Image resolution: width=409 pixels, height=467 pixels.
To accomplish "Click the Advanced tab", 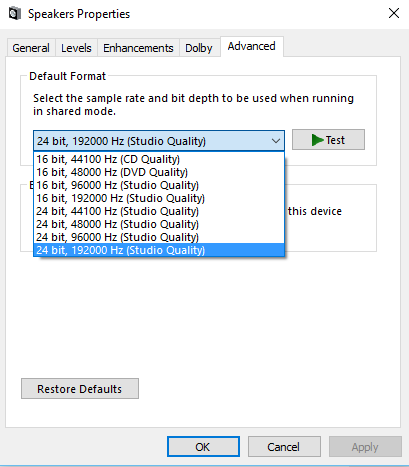I will 252,46.
